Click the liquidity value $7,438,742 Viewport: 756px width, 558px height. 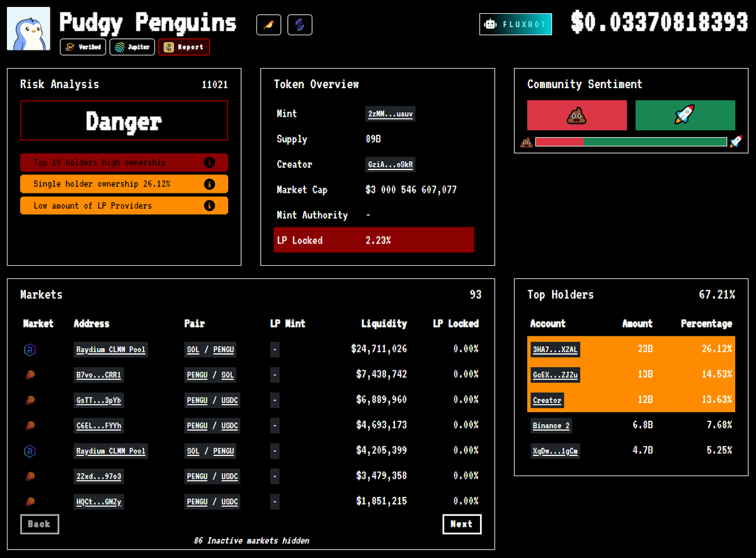click(x=382, y=374)
